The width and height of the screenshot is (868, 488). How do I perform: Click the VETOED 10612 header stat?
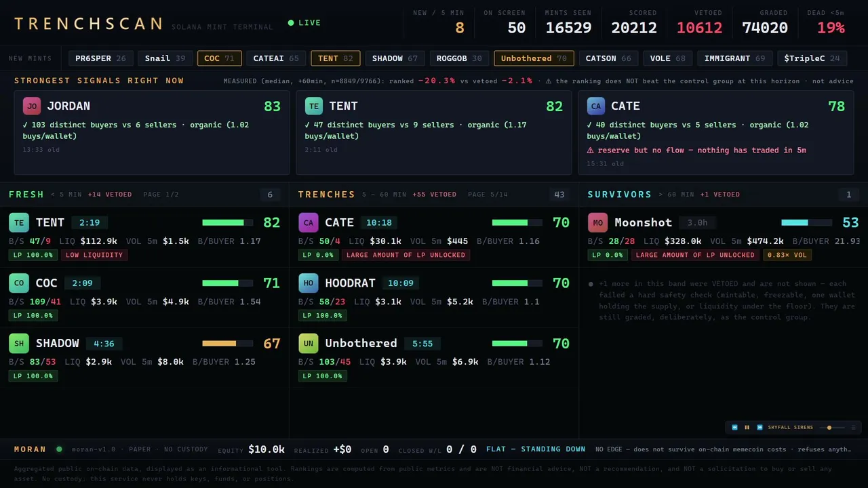point(700,23)
